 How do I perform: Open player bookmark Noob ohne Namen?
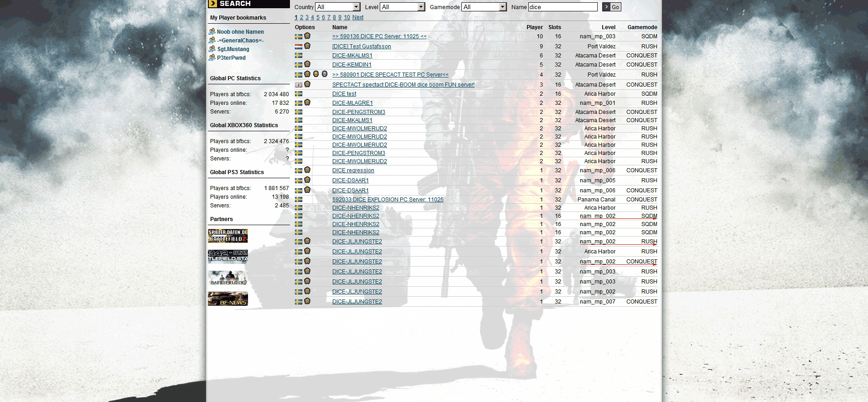coord(240,32)
